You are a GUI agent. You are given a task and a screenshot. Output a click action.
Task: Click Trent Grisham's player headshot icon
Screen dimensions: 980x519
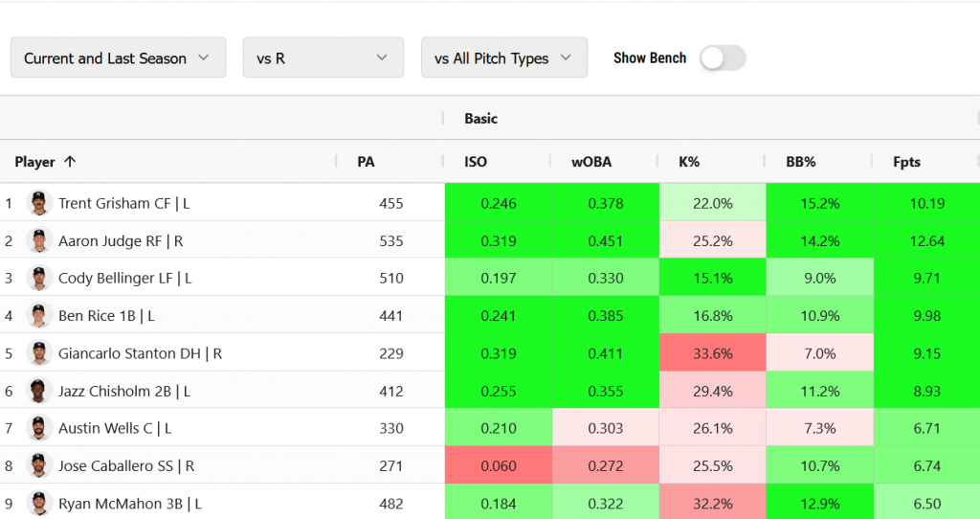tap(38, 203)
